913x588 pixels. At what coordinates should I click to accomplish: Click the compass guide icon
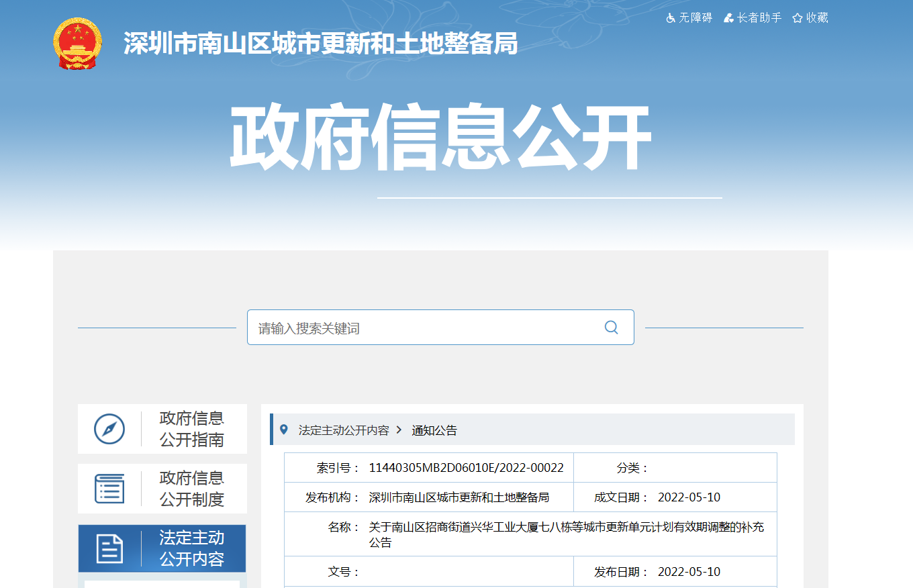[109, 429]
